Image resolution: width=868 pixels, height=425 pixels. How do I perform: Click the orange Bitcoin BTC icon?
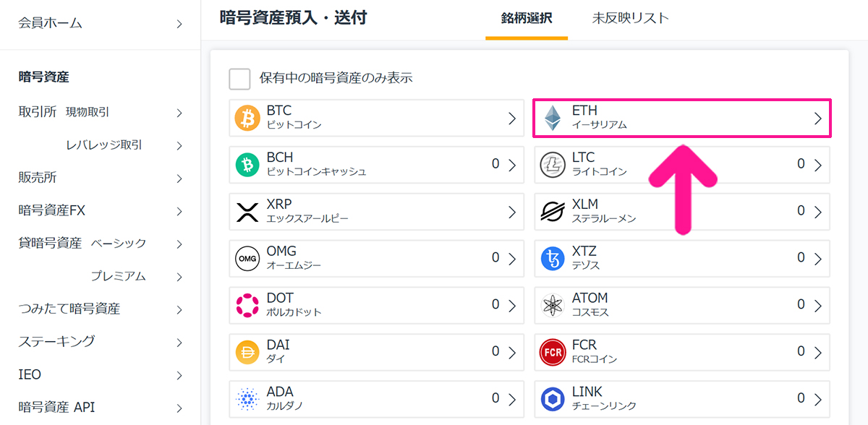coord(247,119)
